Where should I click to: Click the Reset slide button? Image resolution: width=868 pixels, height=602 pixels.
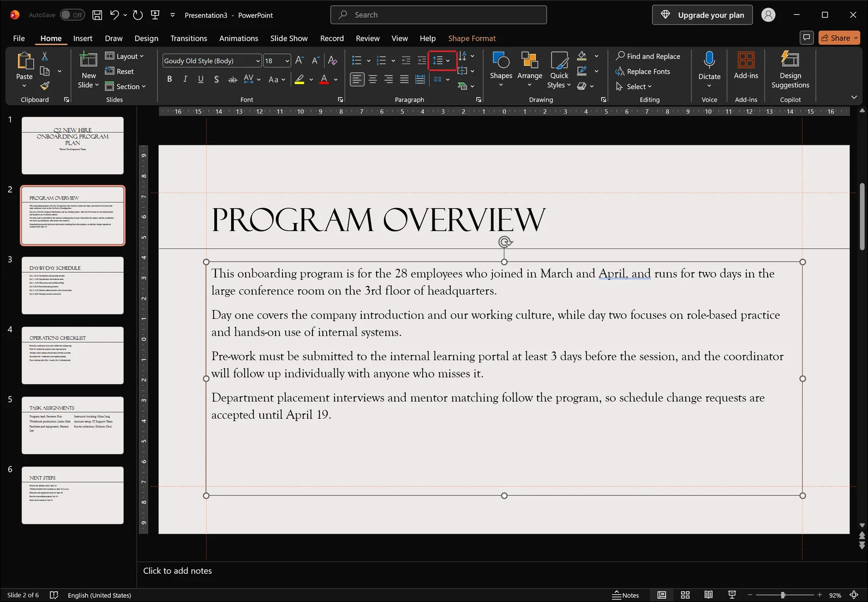(119, 71)
